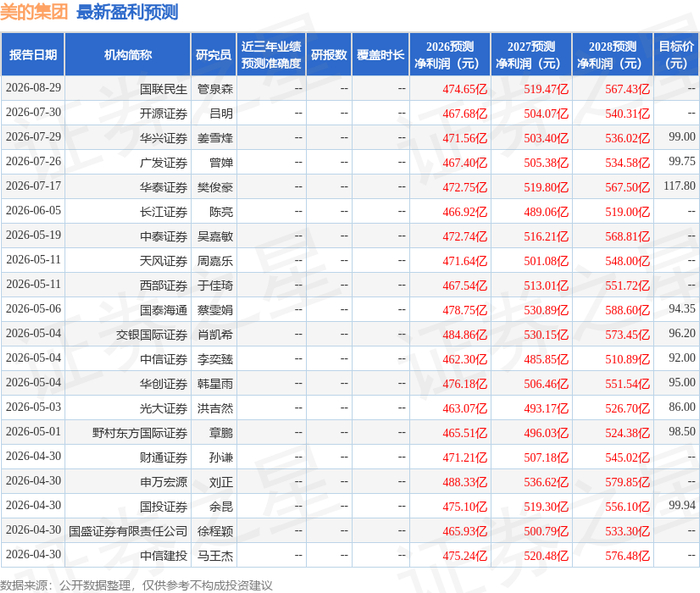
Task: Click value 484.86亿
Action: pos(465,334)
